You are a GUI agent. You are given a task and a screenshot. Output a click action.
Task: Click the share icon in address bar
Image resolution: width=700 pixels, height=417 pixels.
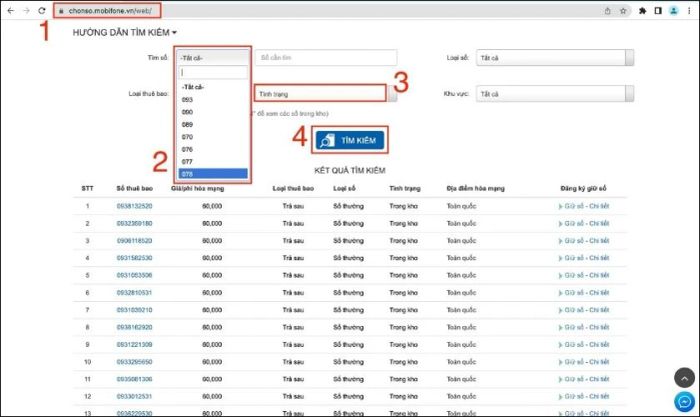coord(608,11)
